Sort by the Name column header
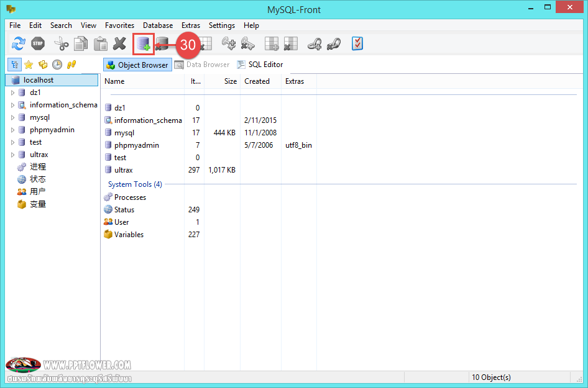 (143, 81)
